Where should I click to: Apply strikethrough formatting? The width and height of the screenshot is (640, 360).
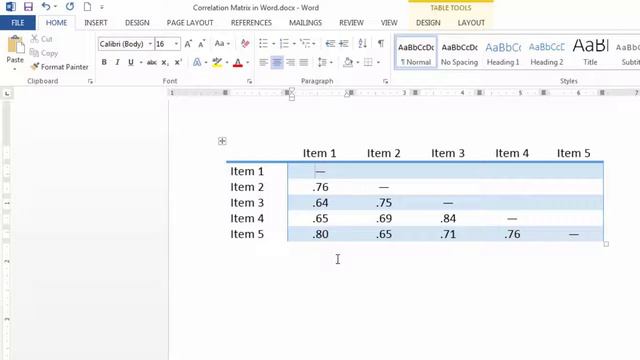(x=152, y=62)
